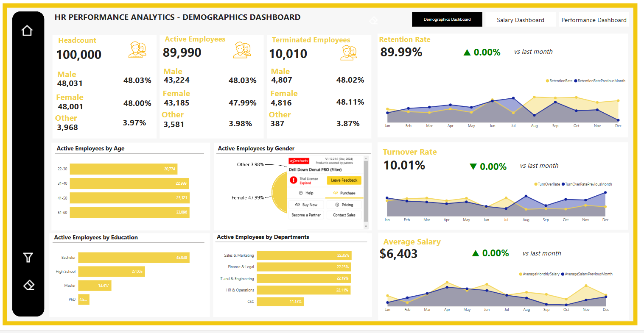This screenshot has width=644, height=333.
Task: Click Become a Partner button
Action: pyautogui.click(x=306, y=215)
